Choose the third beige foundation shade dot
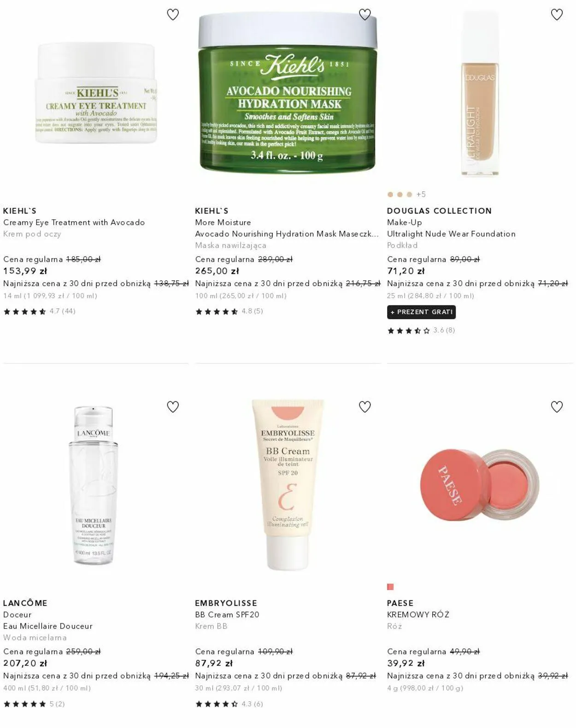Screen dimensions: 576x728 tap(409, 194)
